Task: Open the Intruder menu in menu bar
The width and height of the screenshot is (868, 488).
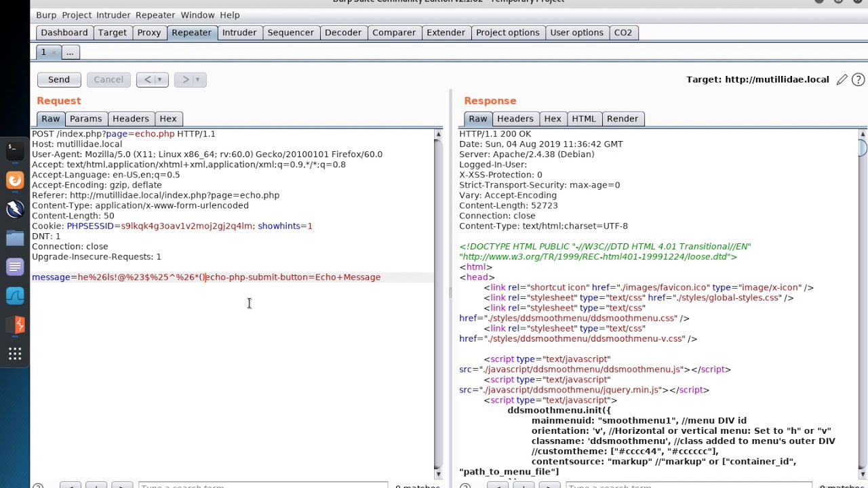Action: 113,15
